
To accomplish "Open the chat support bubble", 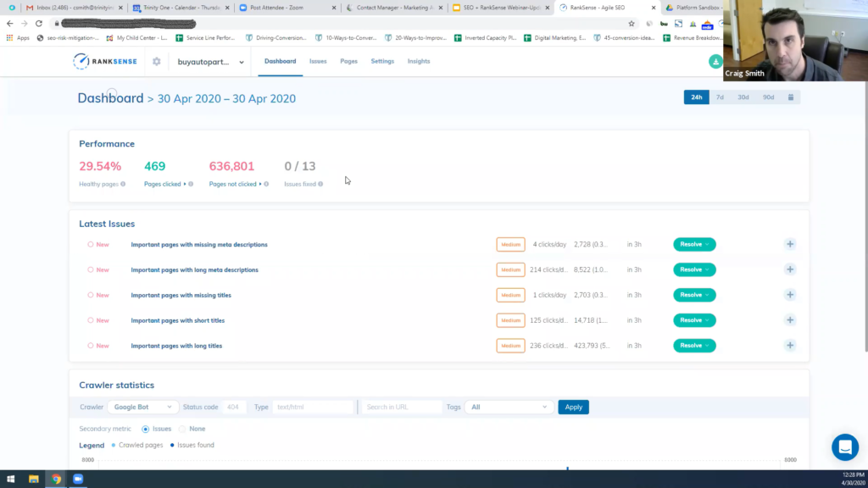I will pyautogui.click(x=845, y=447).
